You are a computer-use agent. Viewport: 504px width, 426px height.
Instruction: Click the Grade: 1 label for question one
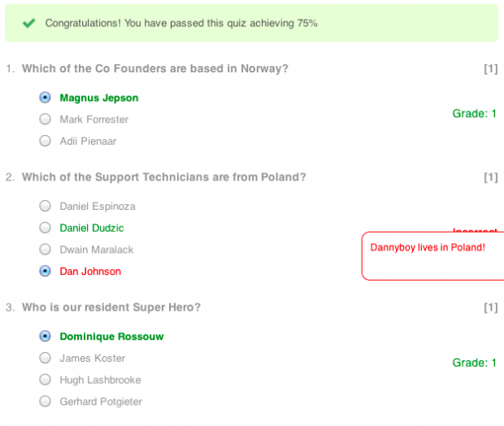[x=475, y=114]
